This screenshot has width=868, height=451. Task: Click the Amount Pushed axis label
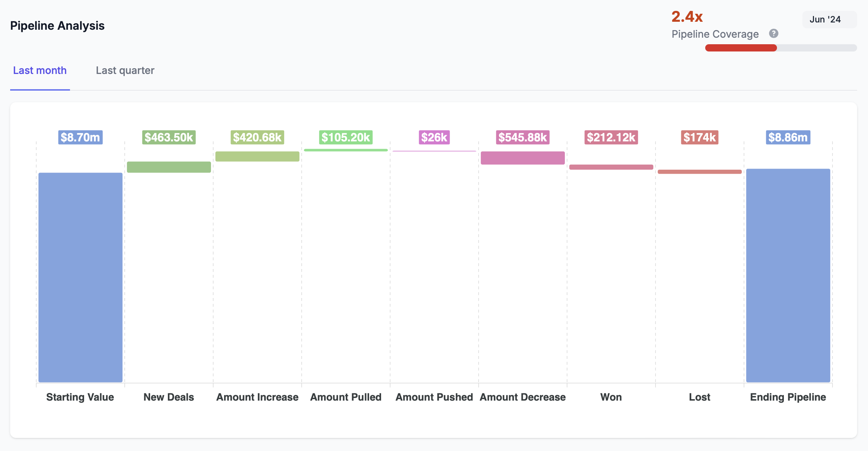point(434,397)
